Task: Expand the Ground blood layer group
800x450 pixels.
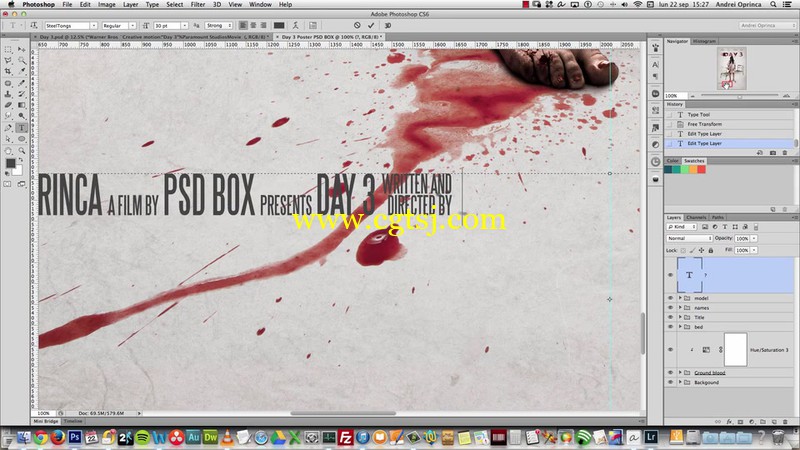Action: pos(680,372)
